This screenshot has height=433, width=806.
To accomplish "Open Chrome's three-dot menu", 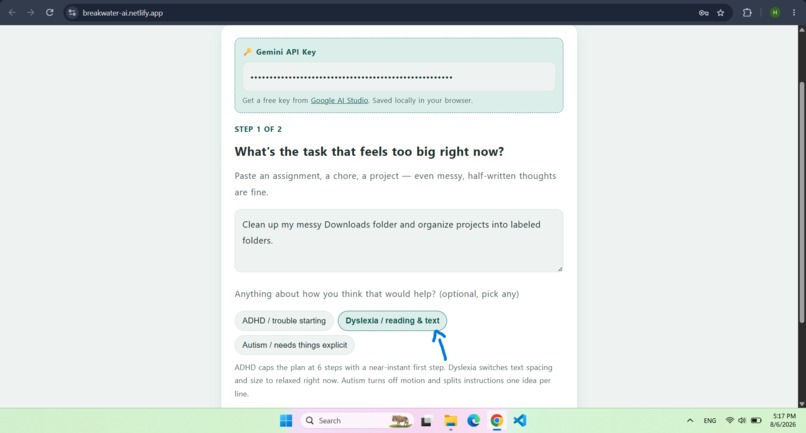I will coord(794,13).
